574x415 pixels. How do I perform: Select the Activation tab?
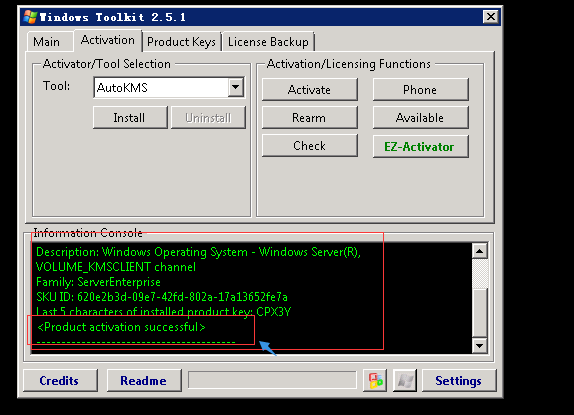[108, 40]
